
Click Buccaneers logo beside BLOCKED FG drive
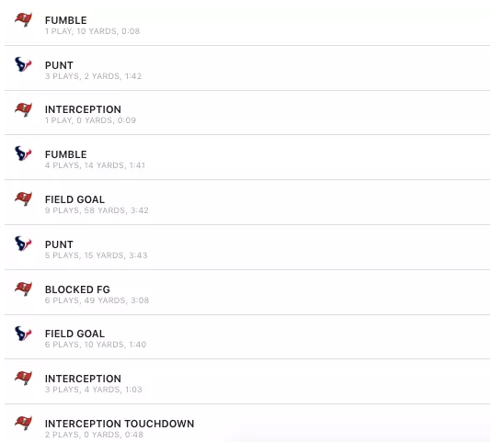(24, 289)
